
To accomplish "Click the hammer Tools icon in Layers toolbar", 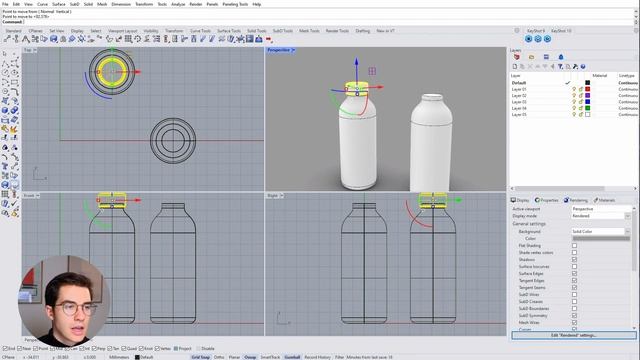I will point(576,67).
